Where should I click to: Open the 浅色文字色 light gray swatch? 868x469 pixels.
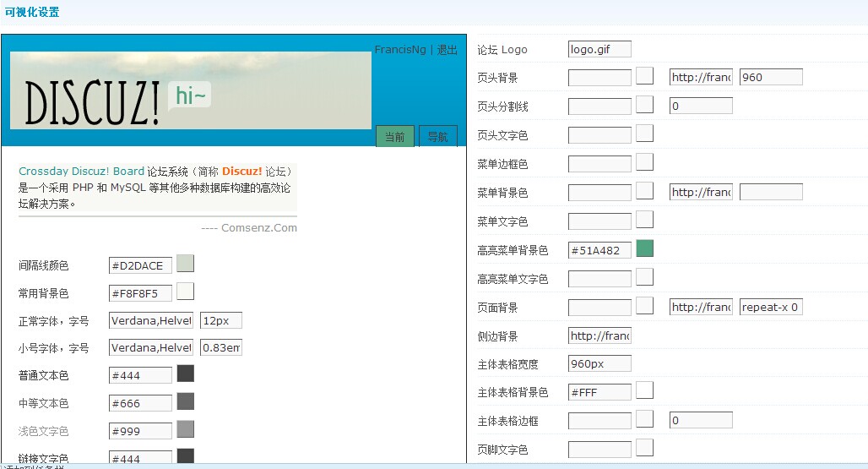pyautogui.click(x=186, y=429)
